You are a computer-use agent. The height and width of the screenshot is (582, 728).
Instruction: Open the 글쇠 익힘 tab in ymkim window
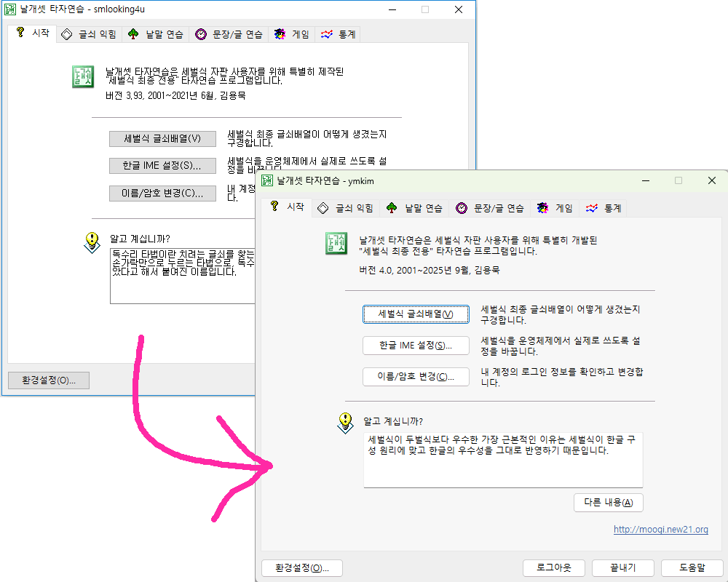point(345,208)
